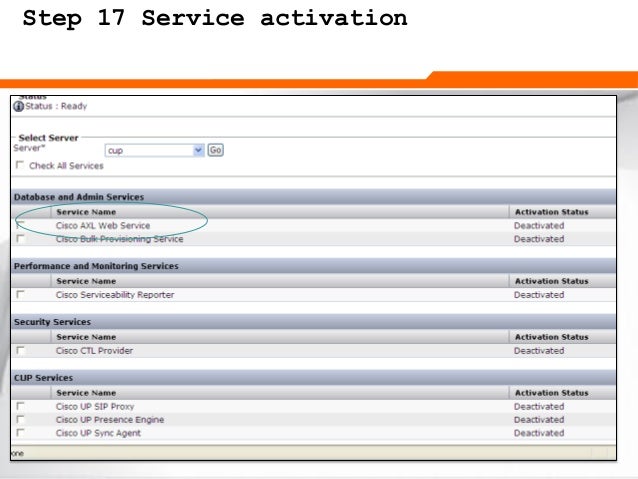638x479 pixels.
Task: Click Activation Status header in CUP Services
Action: 551,393
